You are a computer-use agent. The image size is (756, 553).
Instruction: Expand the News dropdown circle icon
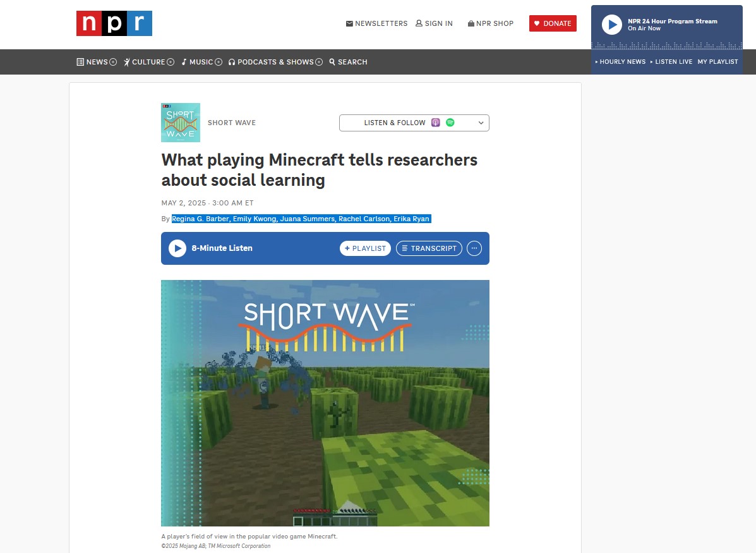click(x=113, y=62)
